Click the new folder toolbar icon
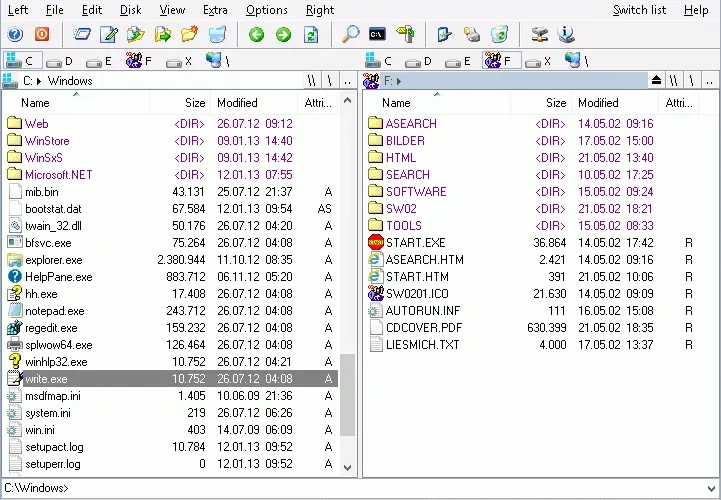Screen dimensions: 721x500 coord(189,34)
